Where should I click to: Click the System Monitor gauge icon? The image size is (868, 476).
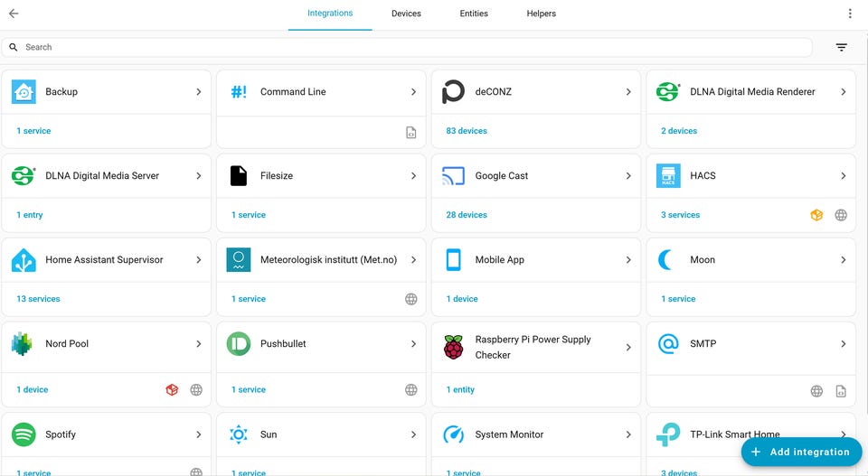[453, 434]
